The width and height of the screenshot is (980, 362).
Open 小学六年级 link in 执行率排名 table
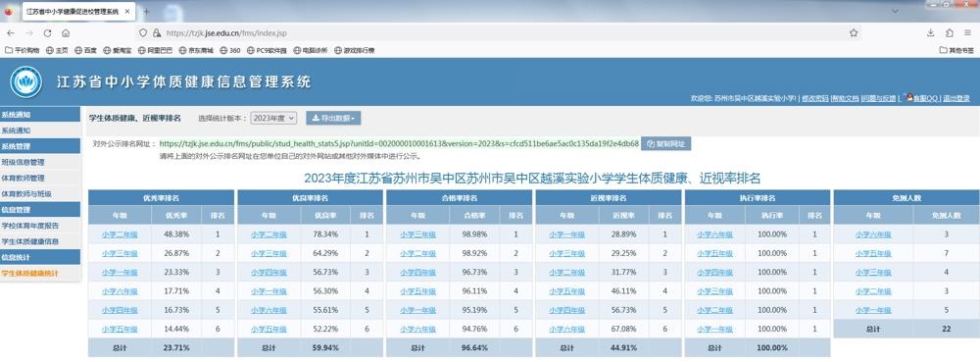(x=715, y=234)
